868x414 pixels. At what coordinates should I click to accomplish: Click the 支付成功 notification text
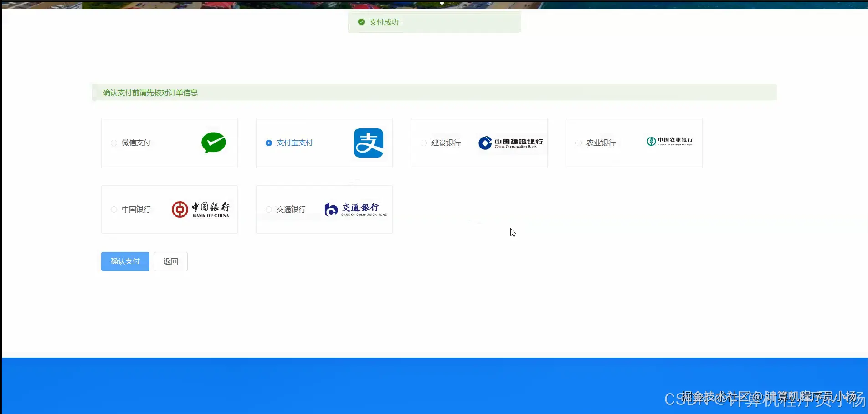pos(384,22)
